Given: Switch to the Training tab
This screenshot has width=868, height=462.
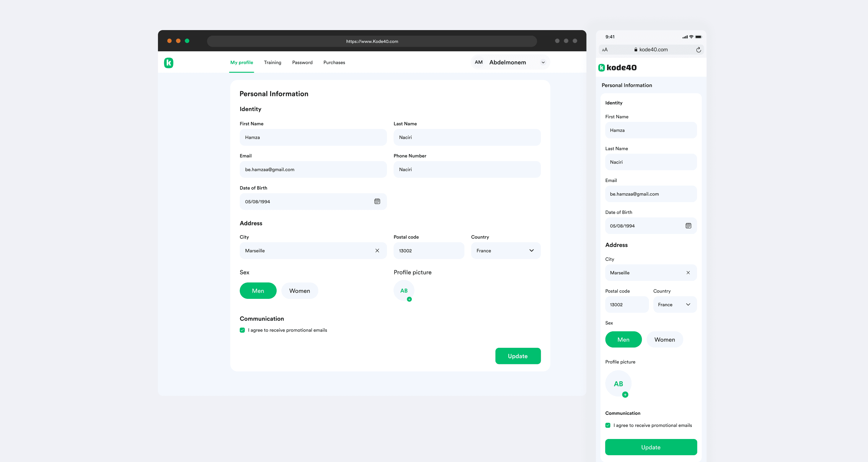Looking at the screenshot, I should tap(272, 63).
